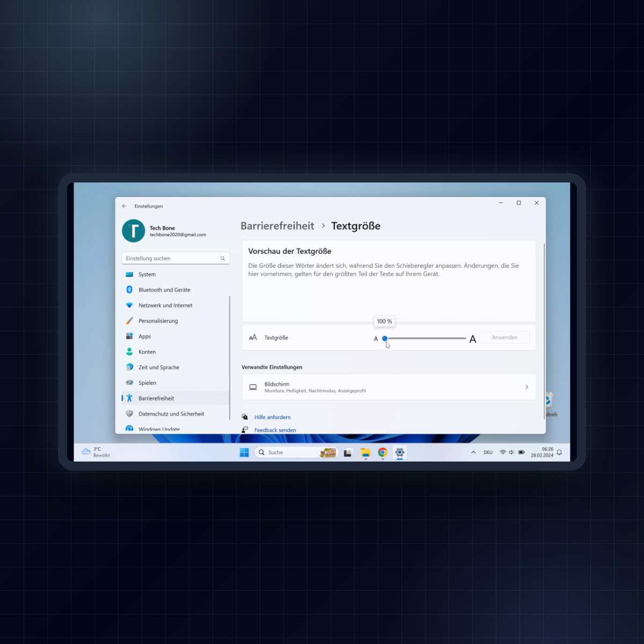This screenshot has height=644, width=644.
Task: Click the battery tray icon
Action: pyautogui.click(x=522, y=452)
